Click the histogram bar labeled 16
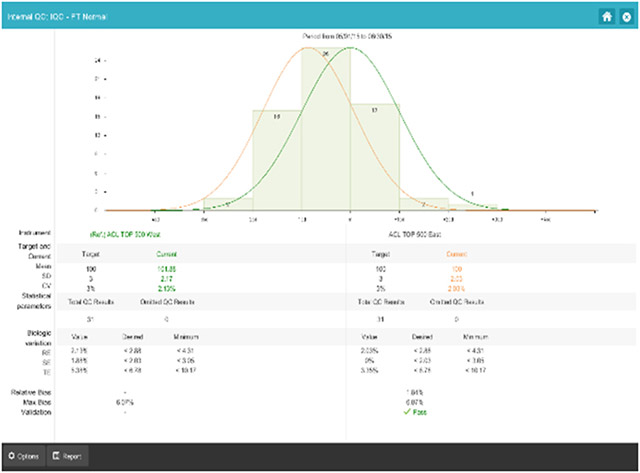640x473 pixels. coord(277,160)
